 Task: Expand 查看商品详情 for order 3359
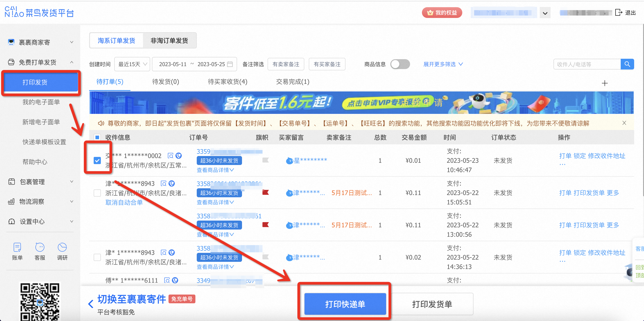tap(215, 170)
